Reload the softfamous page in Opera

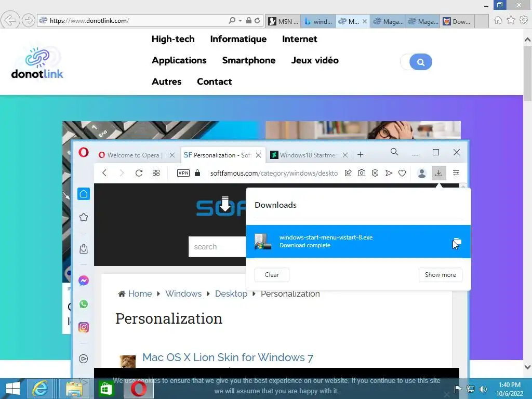pyautogui.click(x=139, y=173)
